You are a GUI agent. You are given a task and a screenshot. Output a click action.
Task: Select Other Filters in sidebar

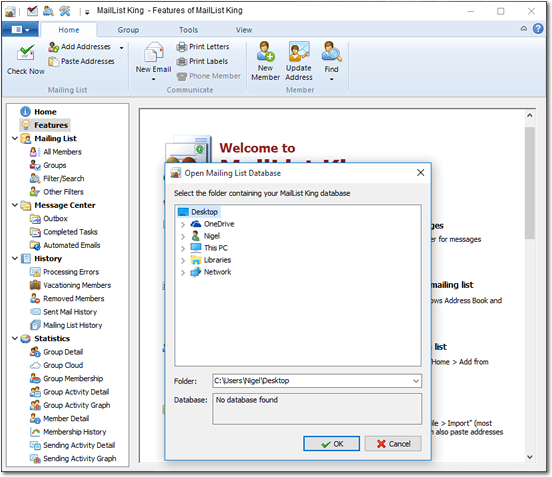pos(63,192)
